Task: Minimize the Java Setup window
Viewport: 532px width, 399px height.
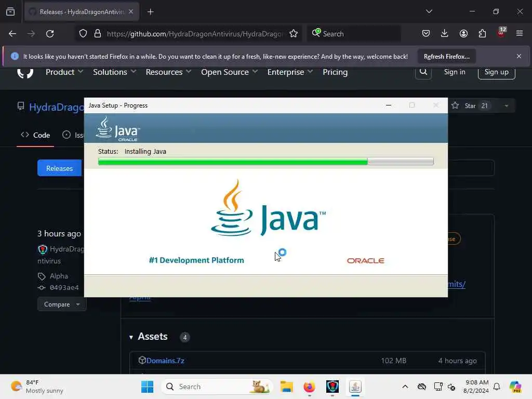Action: click(389, 105)
